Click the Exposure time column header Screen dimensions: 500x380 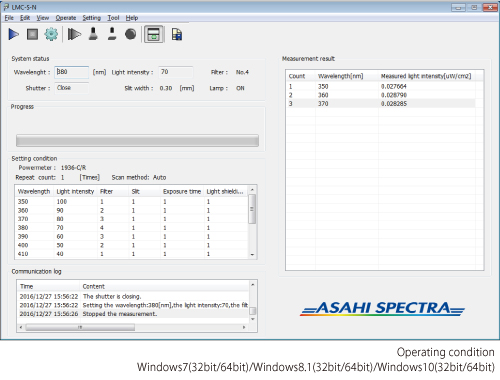[x=182, y=191]
